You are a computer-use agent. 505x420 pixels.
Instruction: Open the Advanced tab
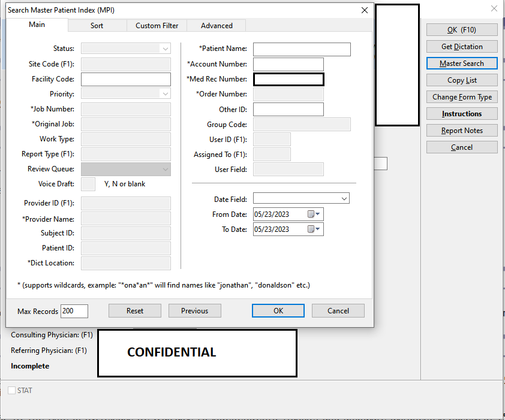click(217, 25)
